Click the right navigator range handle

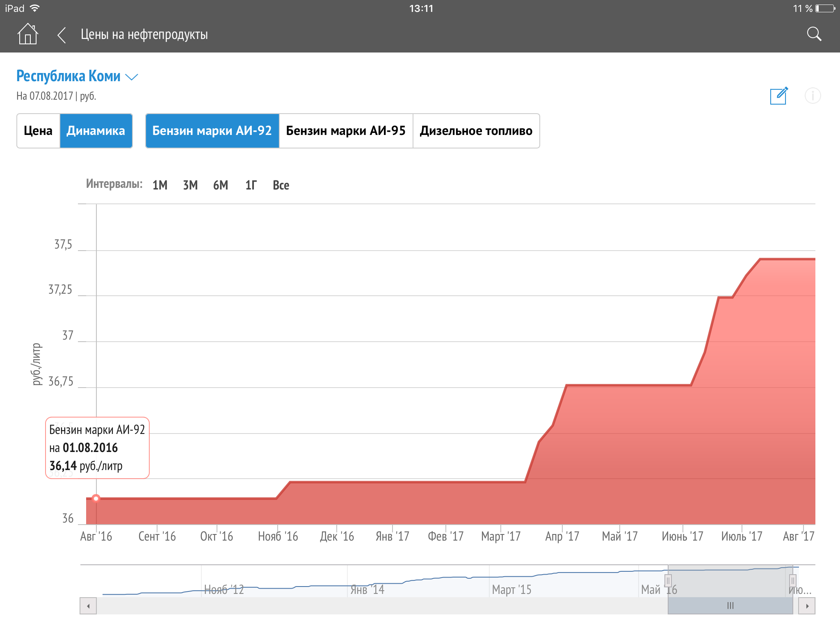tap(793, 580)
